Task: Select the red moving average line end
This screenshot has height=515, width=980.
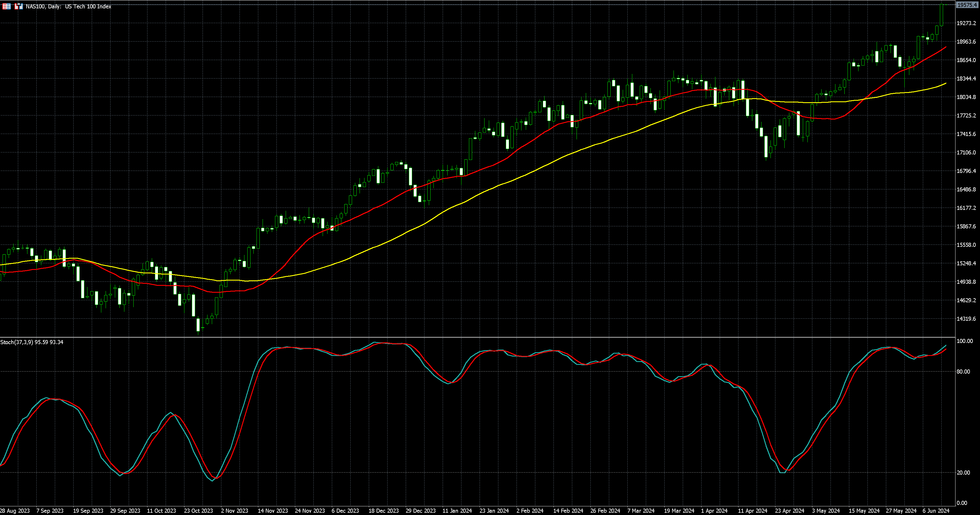Action: point(945,48)
